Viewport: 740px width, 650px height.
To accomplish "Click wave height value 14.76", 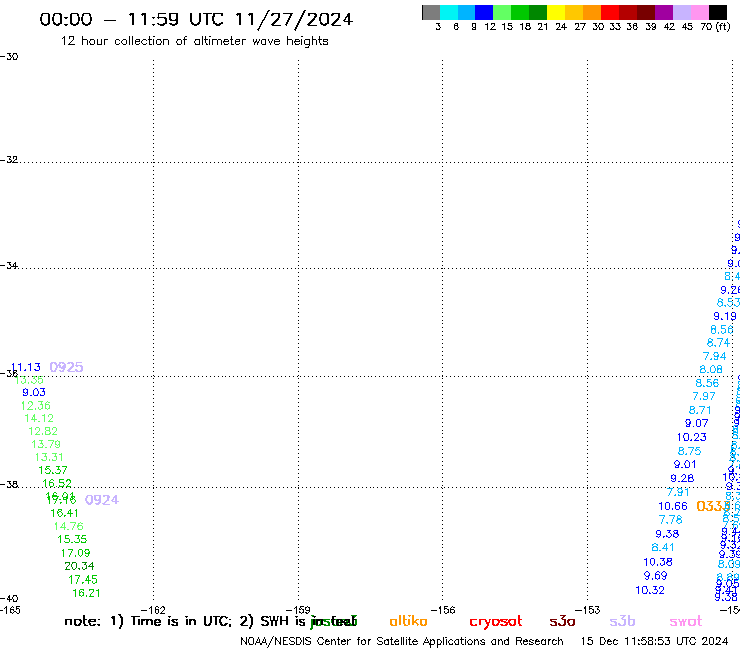I will [68, 526].
